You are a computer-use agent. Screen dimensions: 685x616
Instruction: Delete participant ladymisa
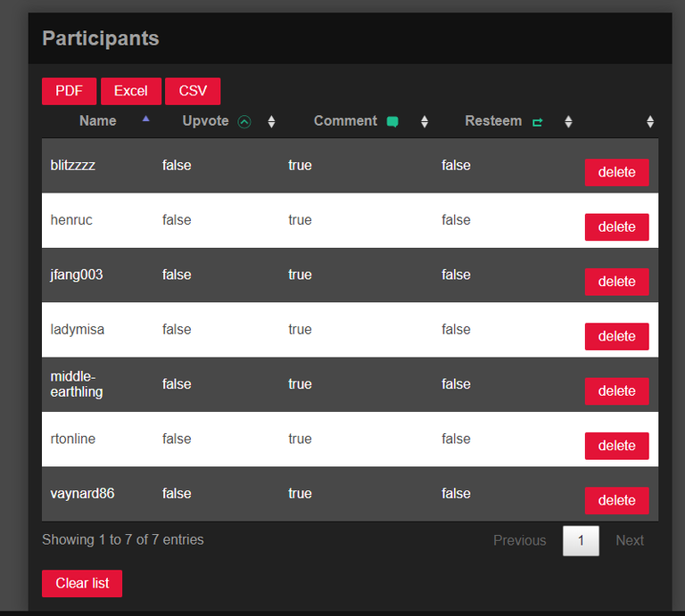click(617, 337)
